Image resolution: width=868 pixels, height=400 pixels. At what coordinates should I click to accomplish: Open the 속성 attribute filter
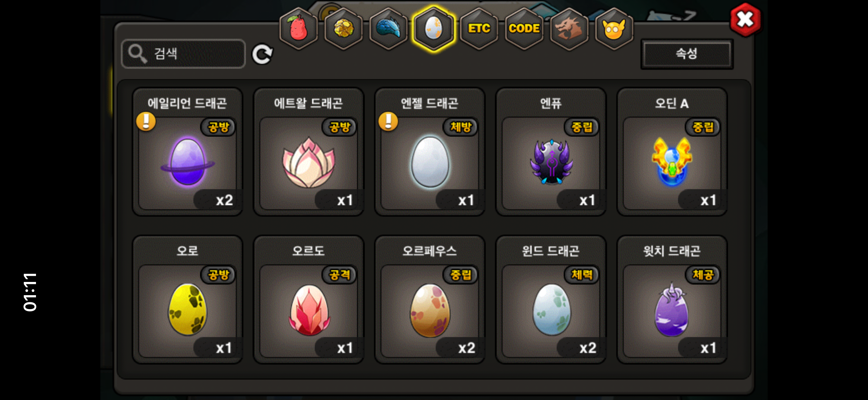[x=687, y=54]
